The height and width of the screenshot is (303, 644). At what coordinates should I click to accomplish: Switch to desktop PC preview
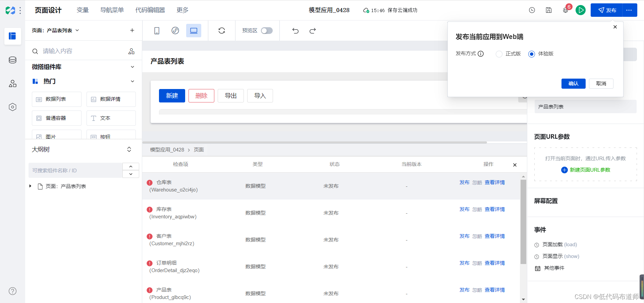click(x=194, y=31)
